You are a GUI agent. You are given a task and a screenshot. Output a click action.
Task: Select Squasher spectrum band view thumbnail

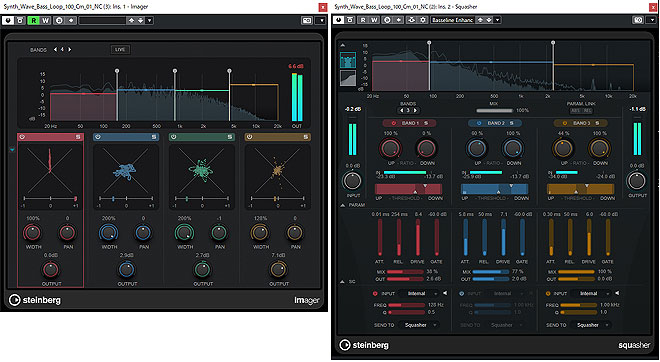click(348, 60)
